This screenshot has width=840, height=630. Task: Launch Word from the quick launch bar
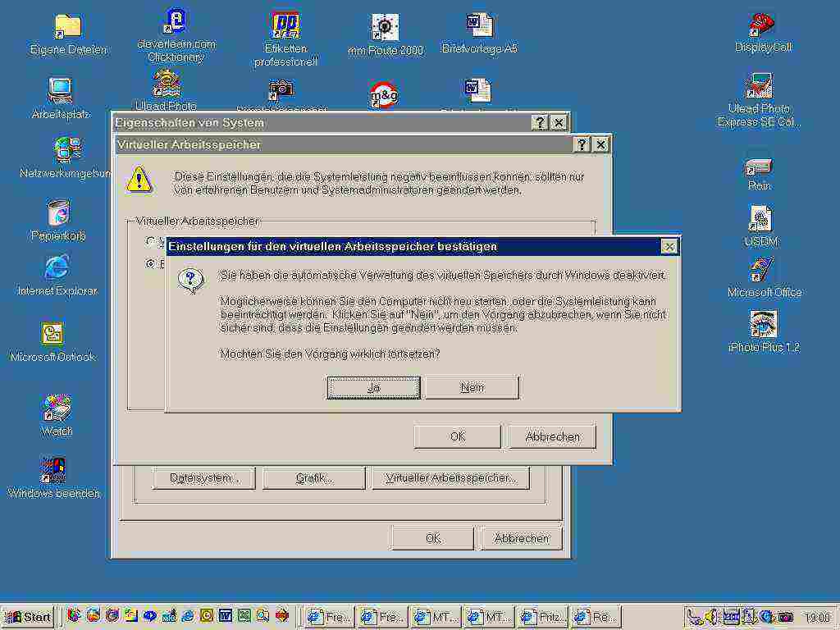226,616
